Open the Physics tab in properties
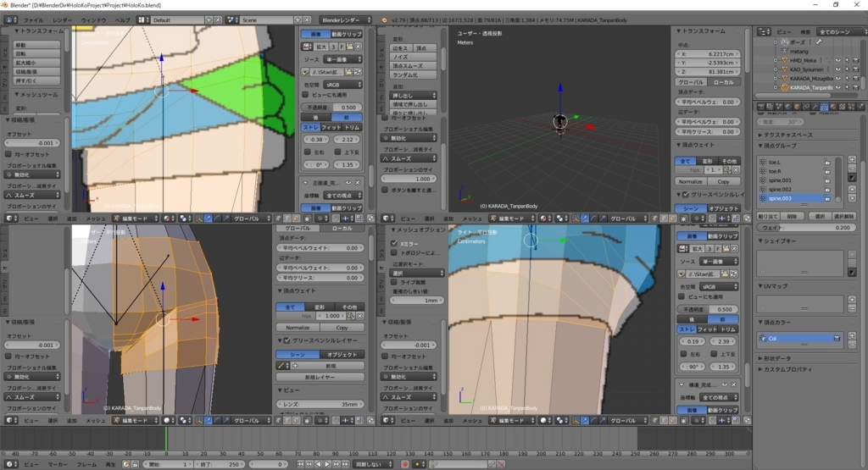868x470 pixels. [860, 106]
